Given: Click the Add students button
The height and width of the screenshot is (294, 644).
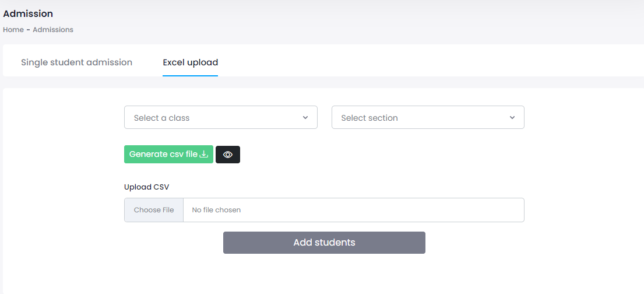Looking at the screenshot, I should (x=324, y=243).
